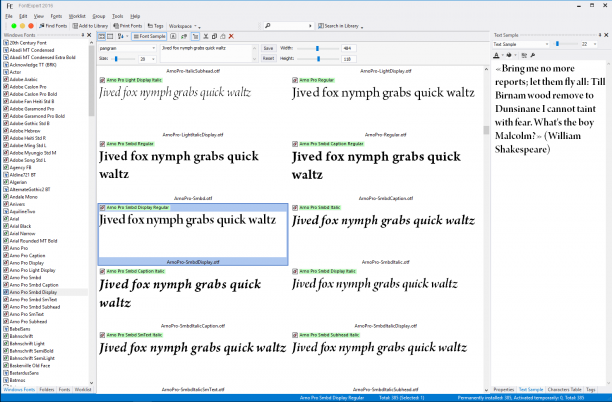Switch to the Properties tab

(503, 390)
